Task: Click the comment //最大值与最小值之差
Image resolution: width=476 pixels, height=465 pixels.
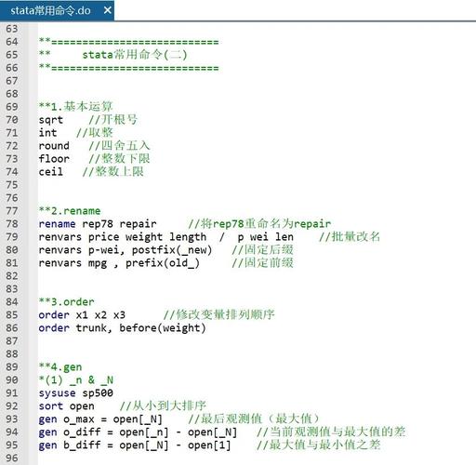Action: coord(319,445)
